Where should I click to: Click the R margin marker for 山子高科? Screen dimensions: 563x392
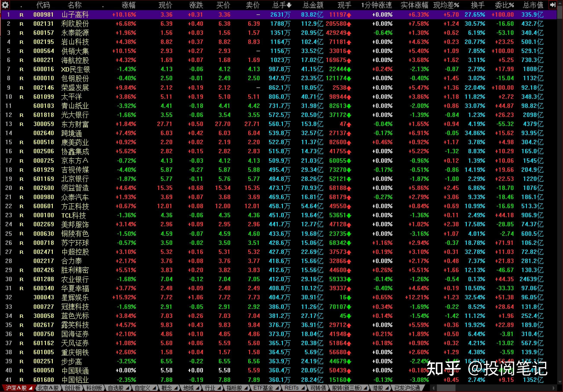[x=22, y=15]
